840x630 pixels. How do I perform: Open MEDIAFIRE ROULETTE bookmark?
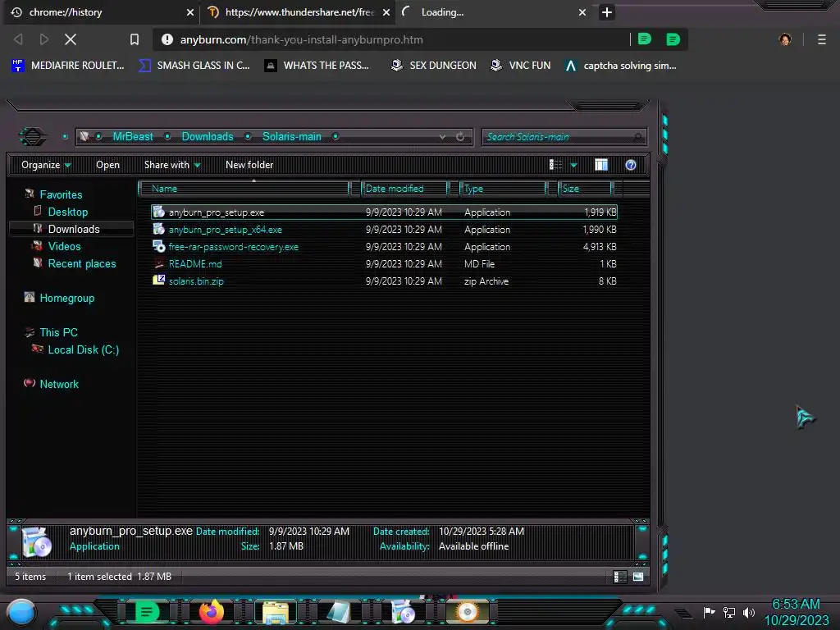(x=68, y=66)
